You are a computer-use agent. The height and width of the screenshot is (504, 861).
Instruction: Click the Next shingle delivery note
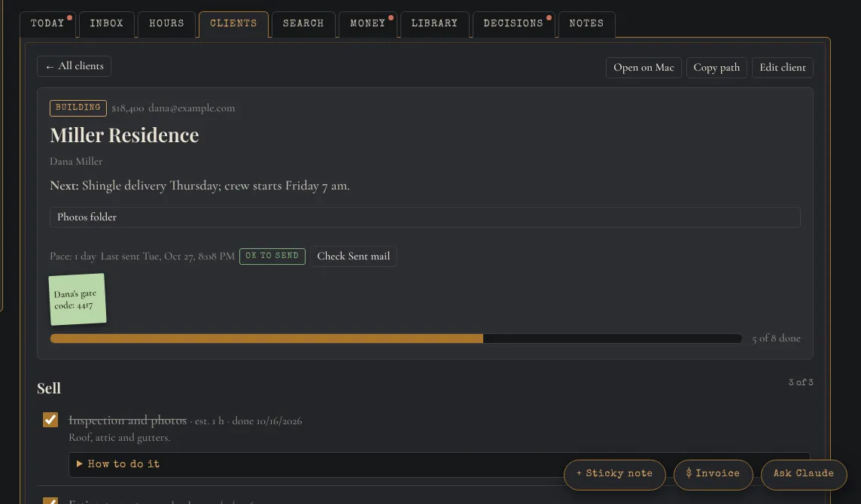tap(200, 186)
